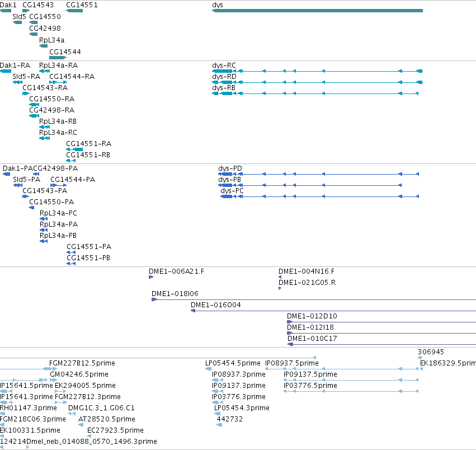Select the FGM227B12.5prime EST label
The image size is (476, 450).
(82, 363)
